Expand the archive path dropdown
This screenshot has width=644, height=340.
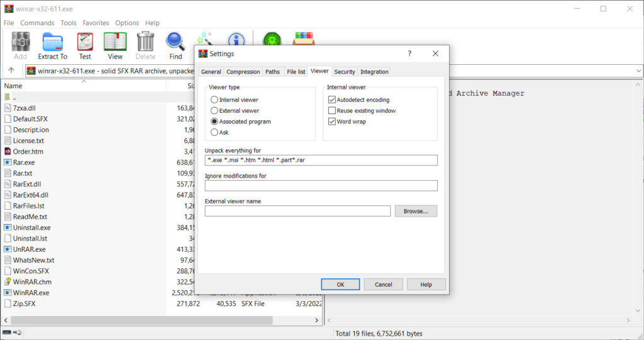tap(639, 71)
